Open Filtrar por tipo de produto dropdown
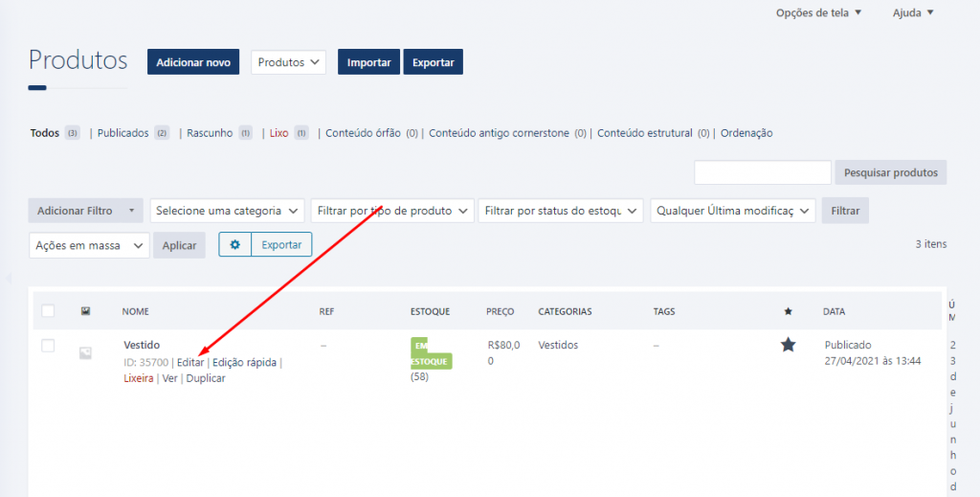The image size is (980, 497). coord(392,211)
